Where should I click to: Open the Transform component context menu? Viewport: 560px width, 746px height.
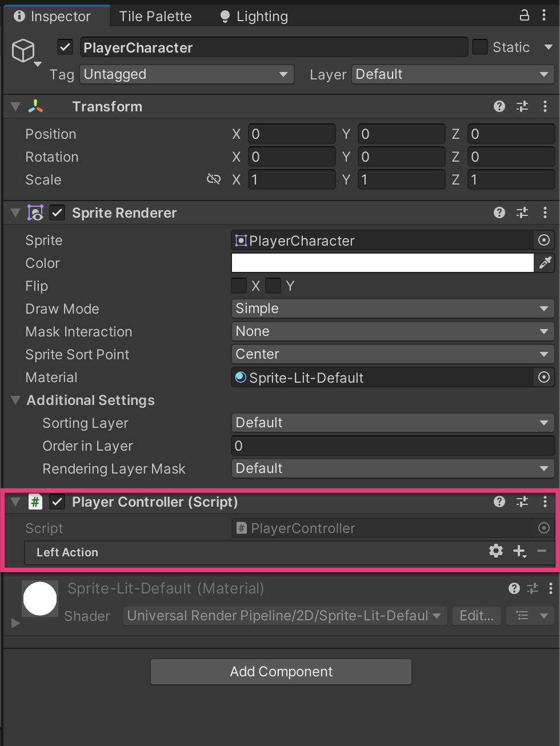coord(545,106)
